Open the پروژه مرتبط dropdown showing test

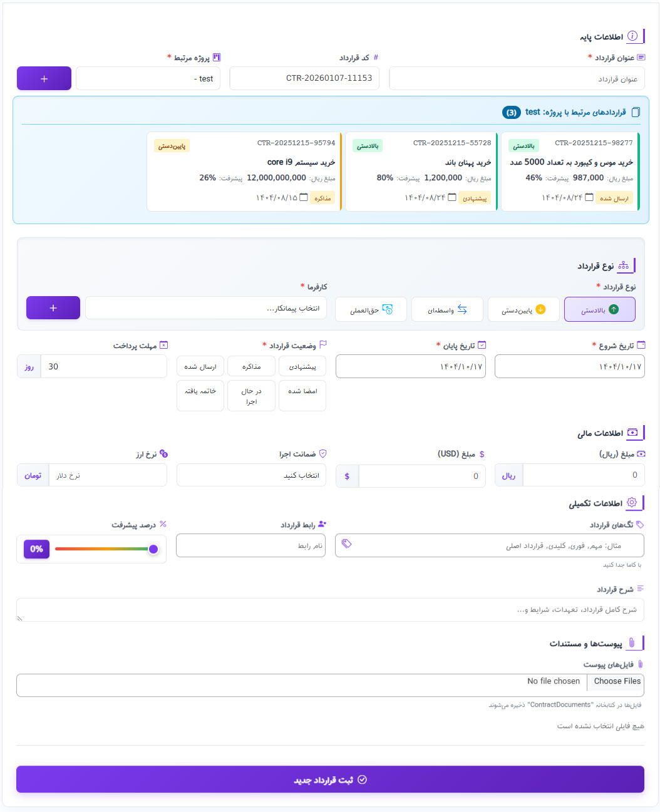[148, 78]
